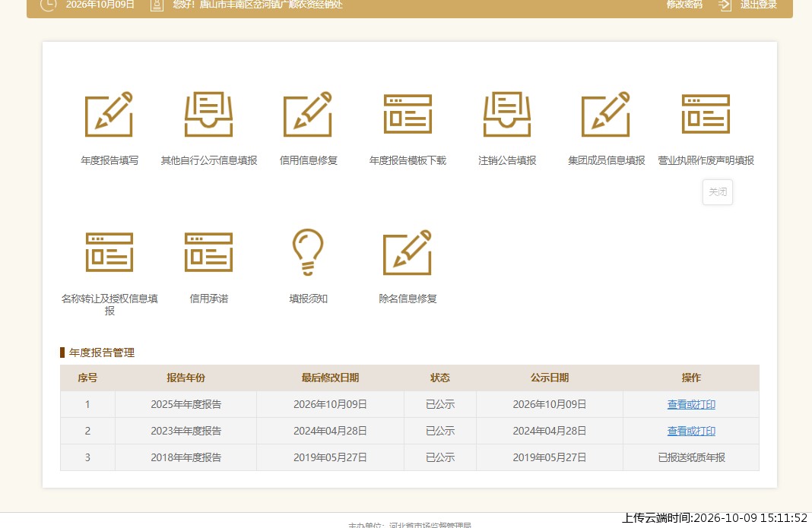Click the logout arrow icon in header
Screen dimensions: 812x528
(x=725, y=5)
